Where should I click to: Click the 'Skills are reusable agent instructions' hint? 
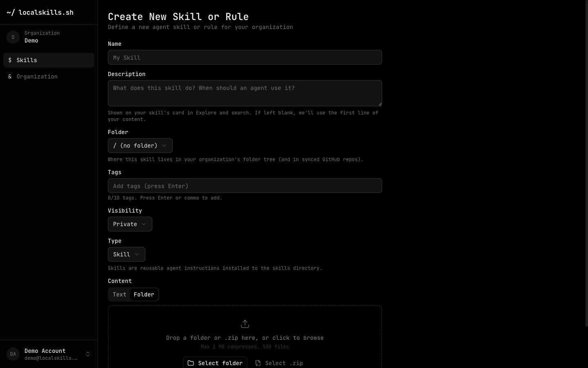click(x=215, y=268)
